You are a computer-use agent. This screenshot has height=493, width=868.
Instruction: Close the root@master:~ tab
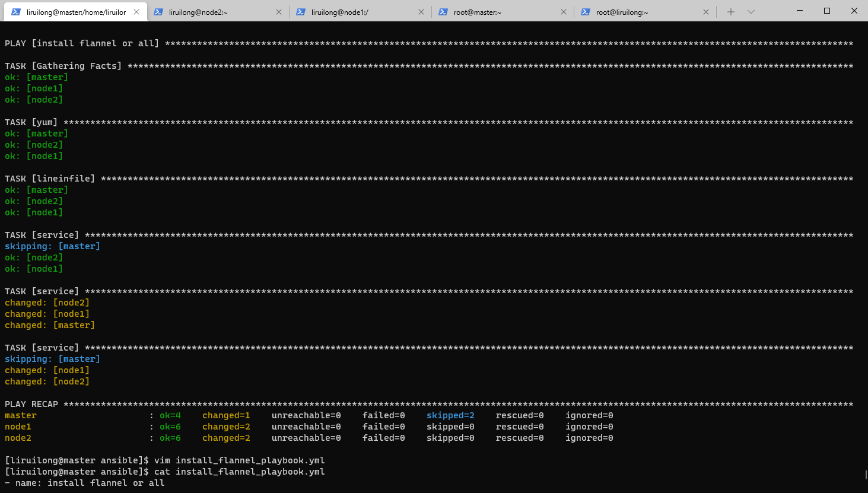click(x=564, y=12)
